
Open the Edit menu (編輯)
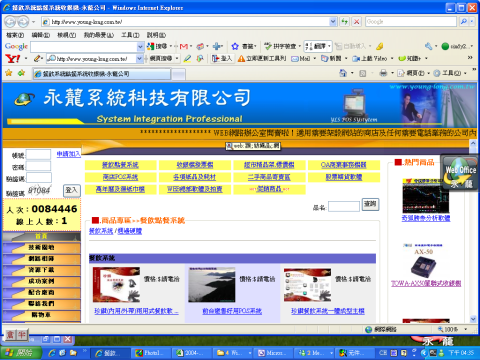point(41,35)
